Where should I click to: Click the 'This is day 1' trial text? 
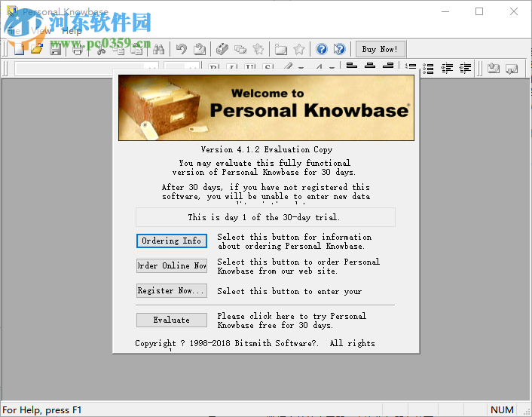click(x=264, y=217)
